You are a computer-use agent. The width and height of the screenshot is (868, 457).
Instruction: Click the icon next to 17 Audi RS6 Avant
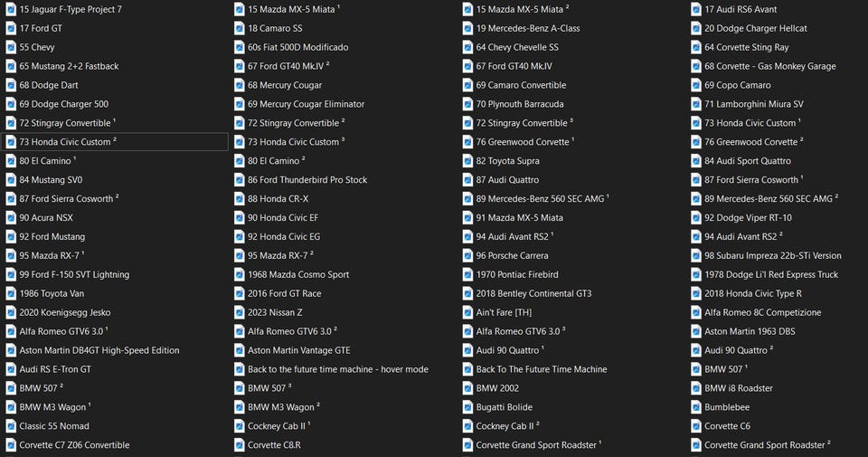pos(696,9)
